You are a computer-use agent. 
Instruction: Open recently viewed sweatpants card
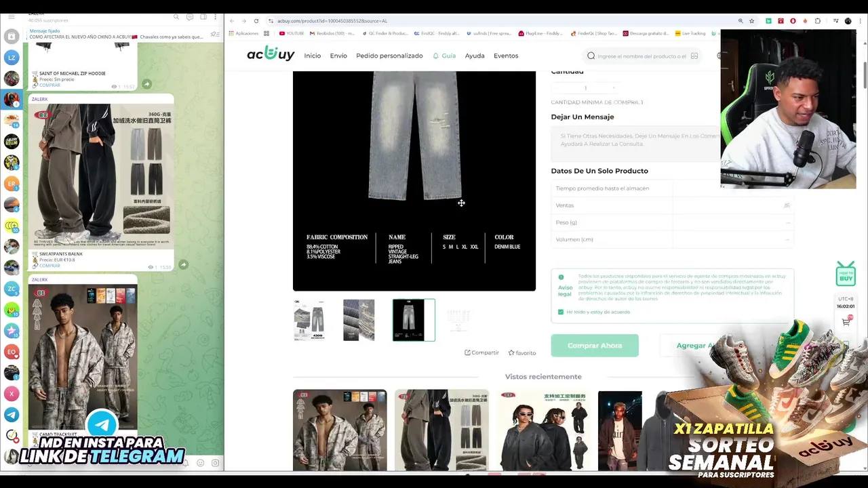tap(441, 430)
